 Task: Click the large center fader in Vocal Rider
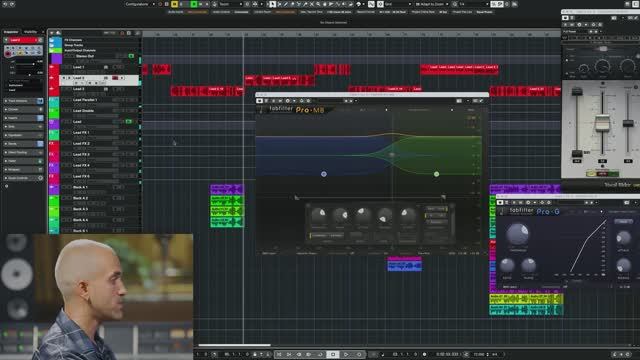pyautogui.click(x=602, y=123)
